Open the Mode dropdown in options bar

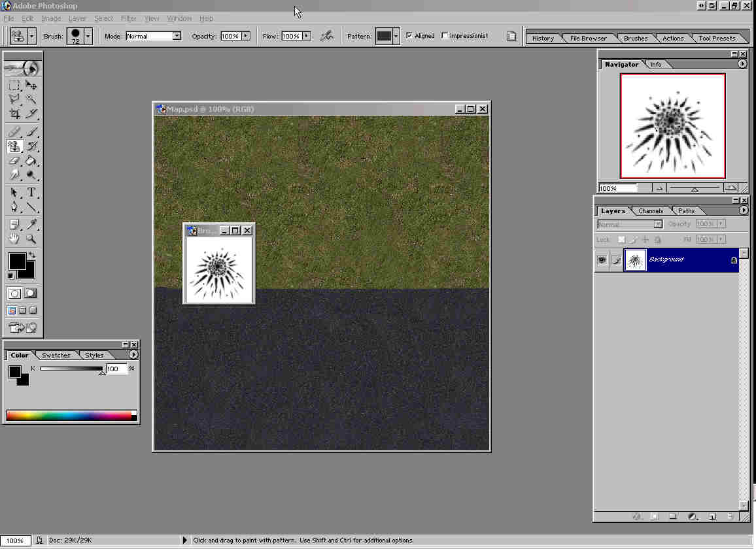click(x=177, y=36)
